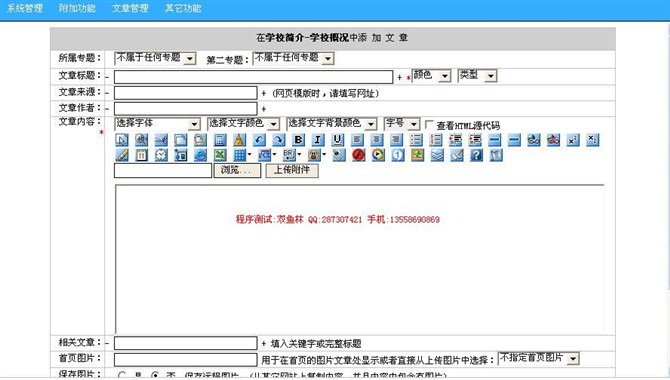The image size is (670, 380).
Task: Open the 其它功能 menu
Action: (183, 8)
